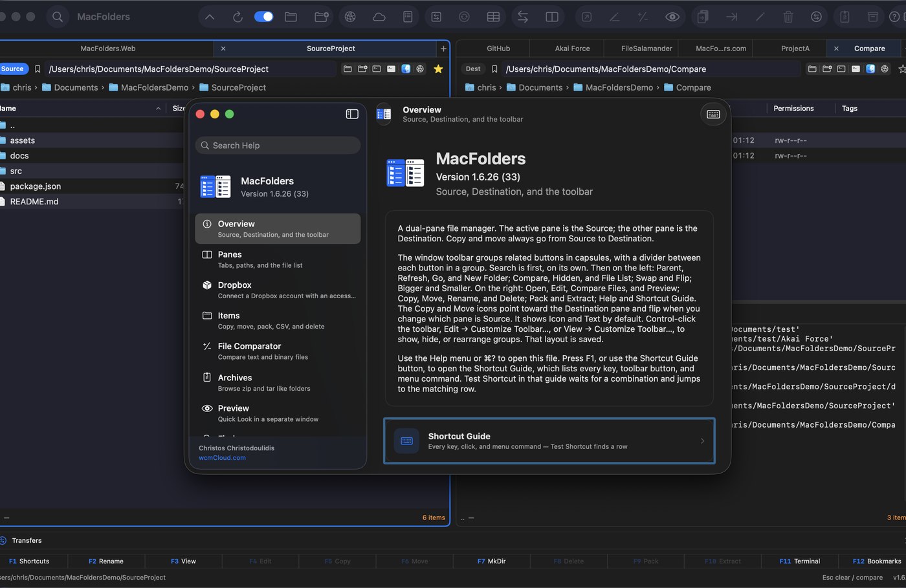This screenshot has width=906, height=588.
Task: Select the Preview help topic
Action: (278, 413)
